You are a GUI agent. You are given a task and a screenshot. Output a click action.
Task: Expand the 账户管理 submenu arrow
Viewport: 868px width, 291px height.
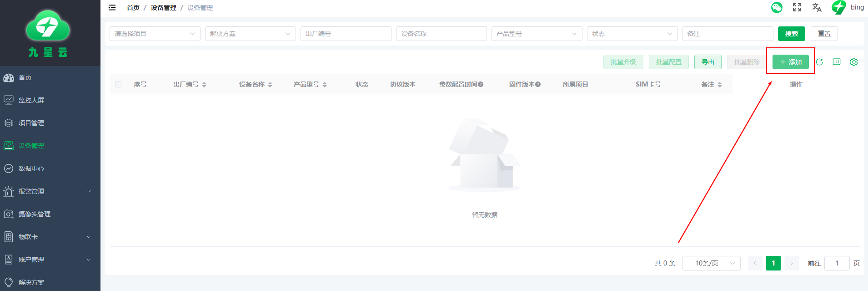point(89,260)
